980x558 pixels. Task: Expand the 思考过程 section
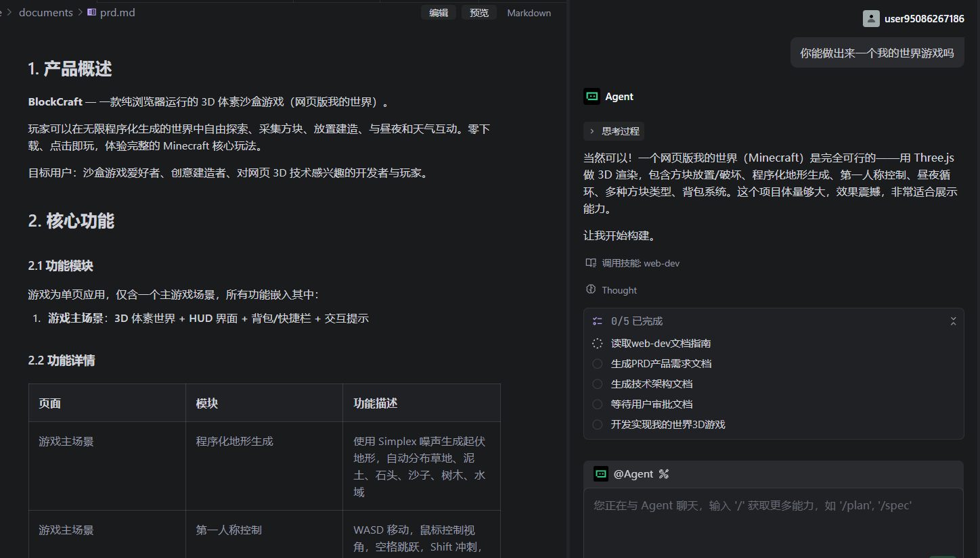click(x=614, y=131)
